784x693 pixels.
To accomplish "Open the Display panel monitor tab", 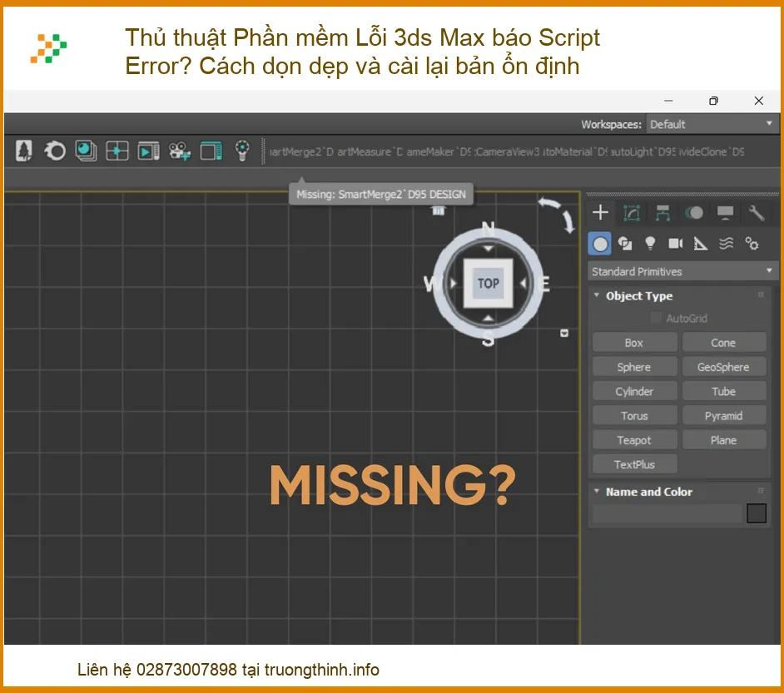I will (x=725, y=213).
